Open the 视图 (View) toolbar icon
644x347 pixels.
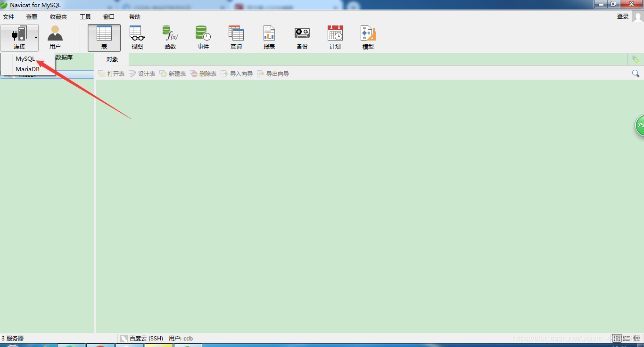click(137, 38)
